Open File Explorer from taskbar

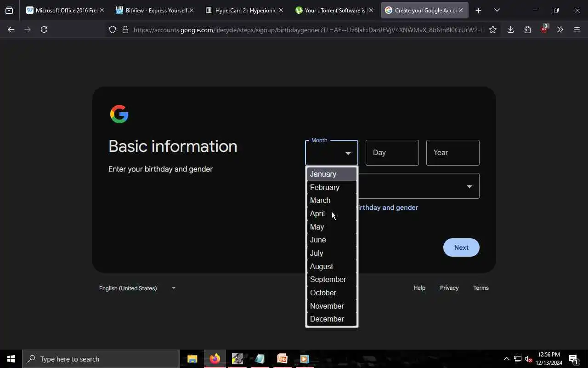[x=192, y=359]
